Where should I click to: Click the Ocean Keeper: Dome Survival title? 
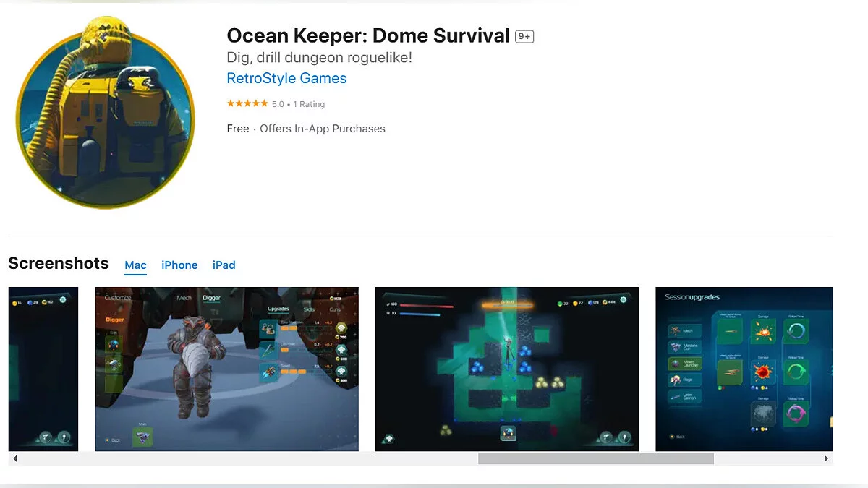click(x=368, y=36)
